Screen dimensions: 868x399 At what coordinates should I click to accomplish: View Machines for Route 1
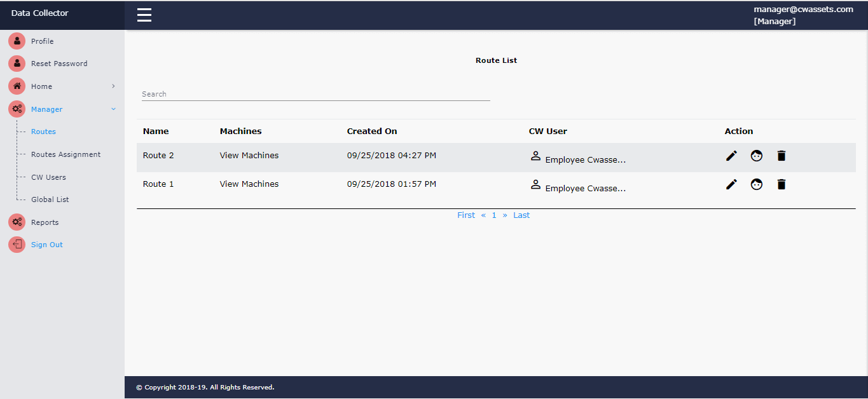pos(249,184)
